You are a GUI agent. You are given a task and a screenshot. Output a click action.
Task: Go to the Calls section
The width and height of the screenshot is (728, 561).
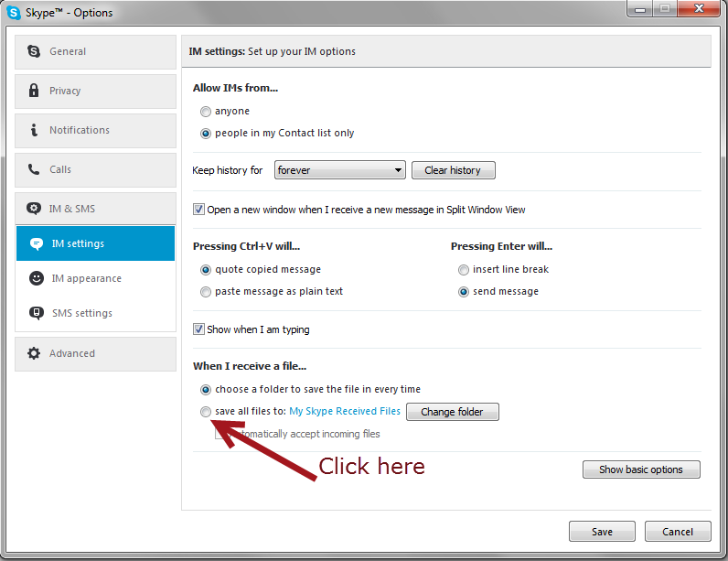point(96,170)
